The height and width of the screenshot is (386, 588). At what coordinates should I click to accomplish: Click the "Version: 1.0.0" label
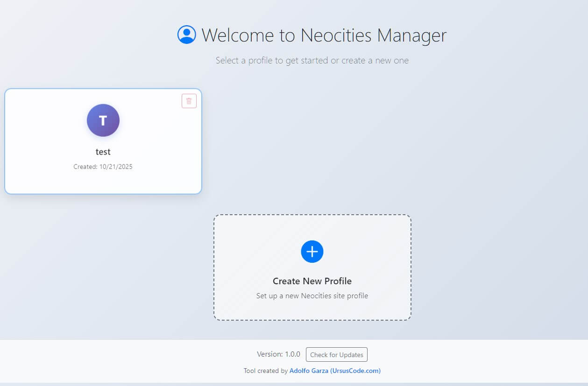(x=278, y=354)
